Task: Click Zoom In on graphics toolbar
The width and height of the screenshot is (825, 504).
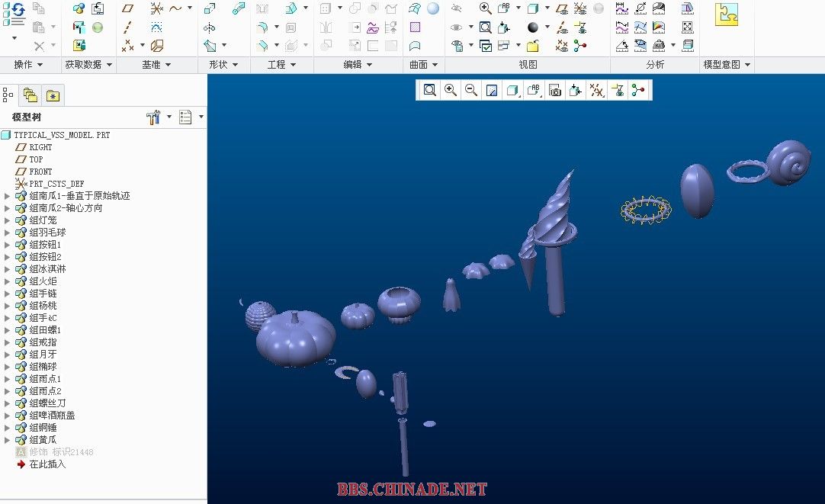Action: pos(451,91)
